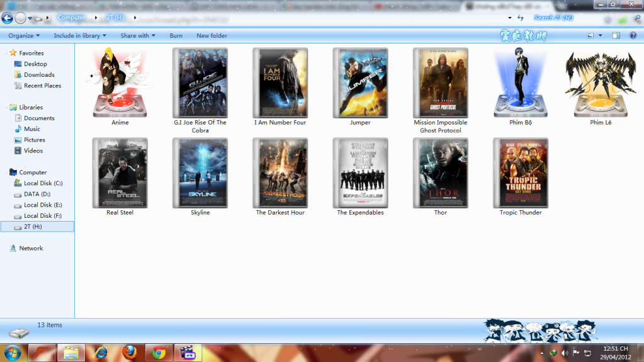Open the Share with dropdown
Image resolution: width=644 pixels, height=362 pixels.
tap(138, 36)
